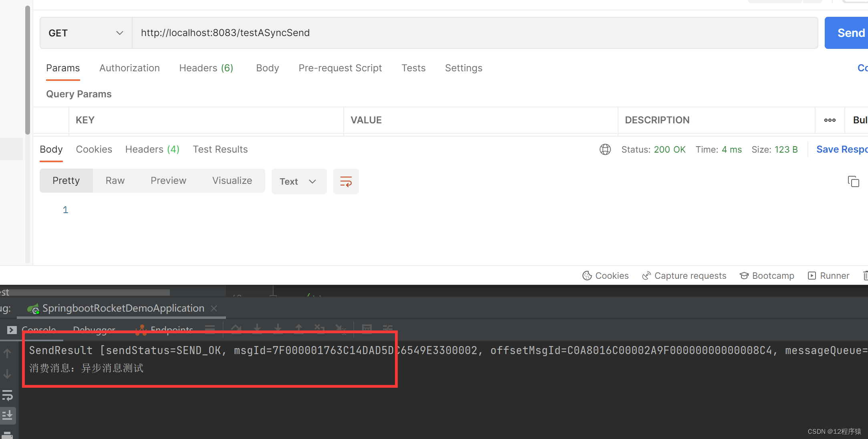
Task: Jump down the stack trace in IntelliJ console
Action: pyautogui.click(x=7, y=374)
